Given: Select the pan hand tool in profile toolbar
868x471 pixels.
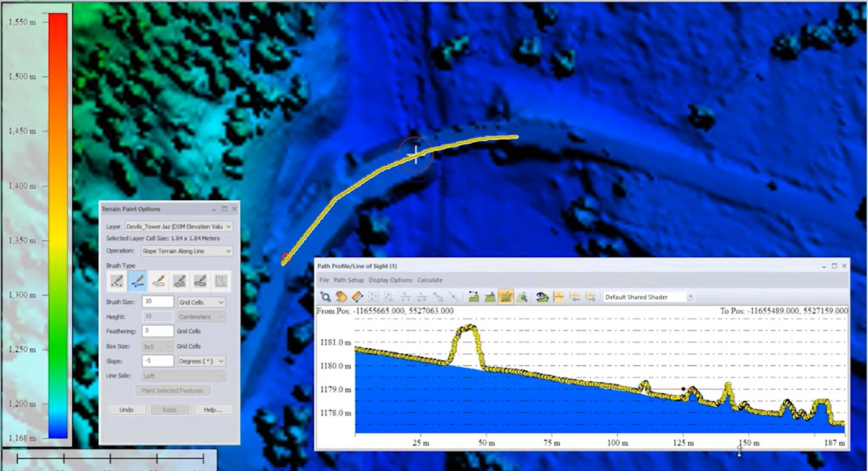Looking at the screenshot, I should [x=341, y=297].
